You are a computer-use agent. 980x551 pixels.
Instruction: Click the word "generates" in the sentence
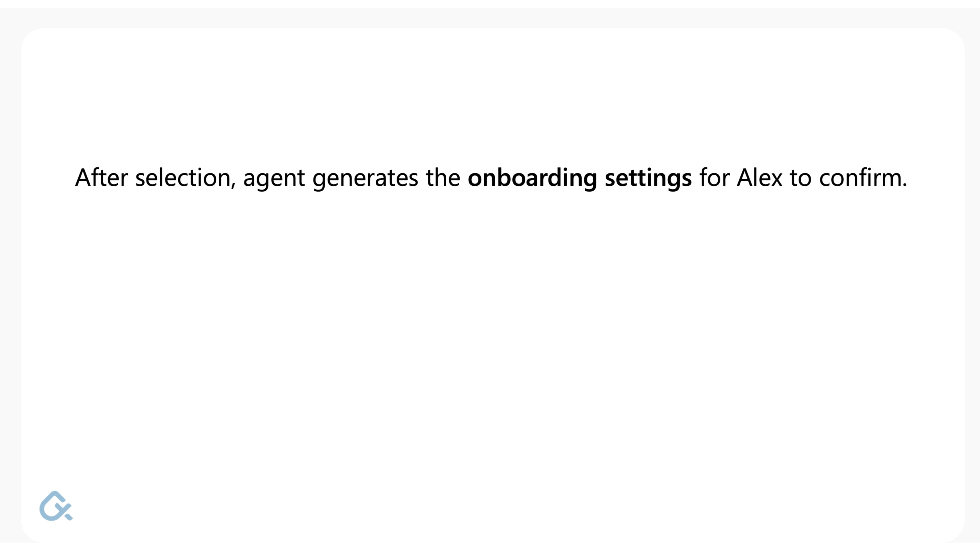(365, 179)
